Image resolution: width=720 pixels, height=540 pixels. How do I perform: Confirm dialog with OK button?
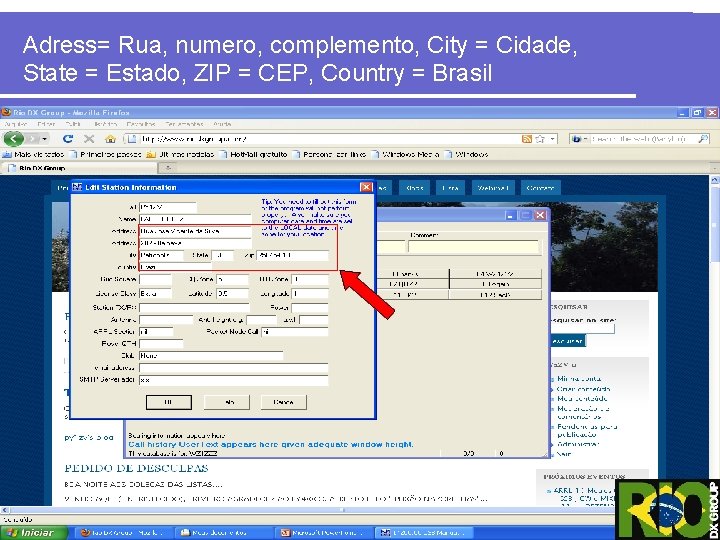(x=169, y=402)
